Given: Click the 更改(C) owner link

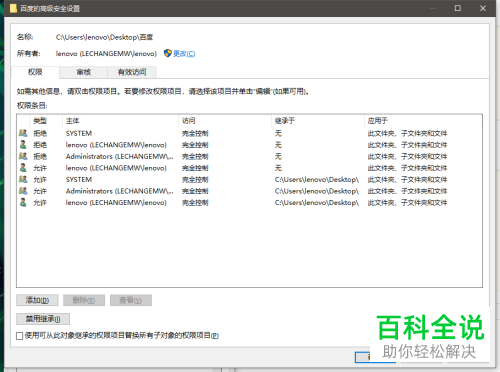Looking at the screenshot, I should (184, 54).
